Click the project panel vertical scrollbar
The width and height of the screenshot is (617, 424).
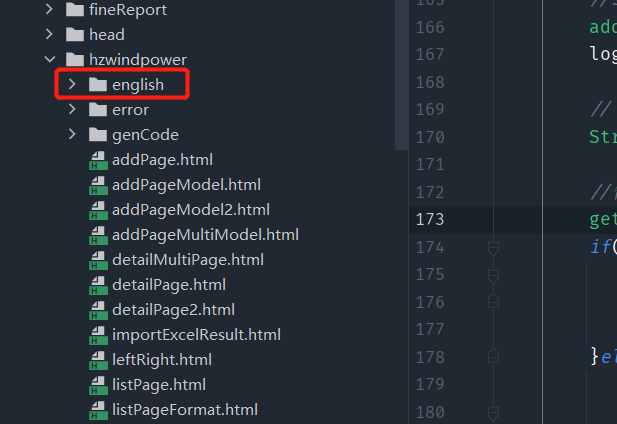[x=402, y=75]
